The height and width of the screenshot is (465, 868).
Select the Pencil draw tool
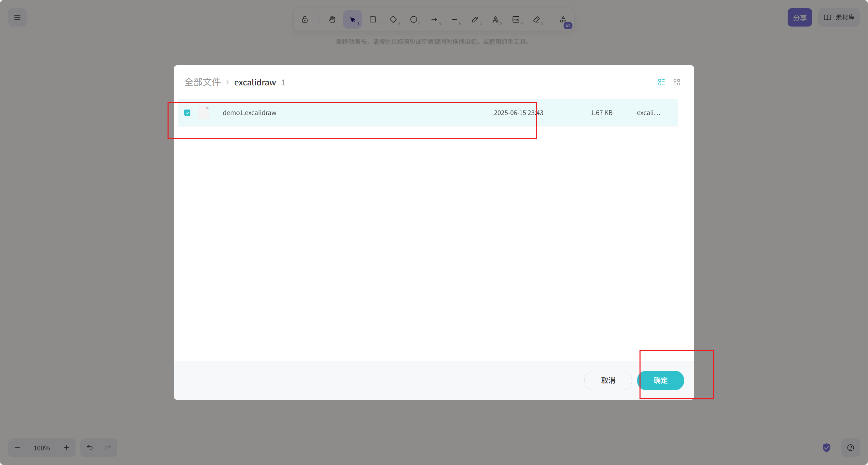tap(475, 19)
